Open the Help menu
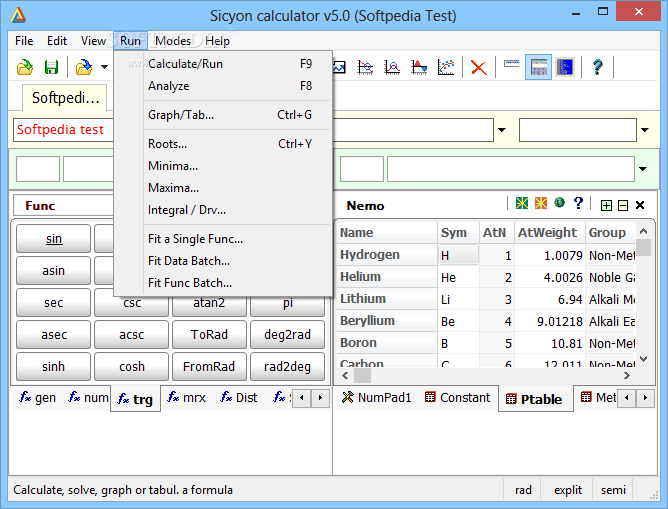Viewport: 668px width, 509px height. (x=217, y=41)
